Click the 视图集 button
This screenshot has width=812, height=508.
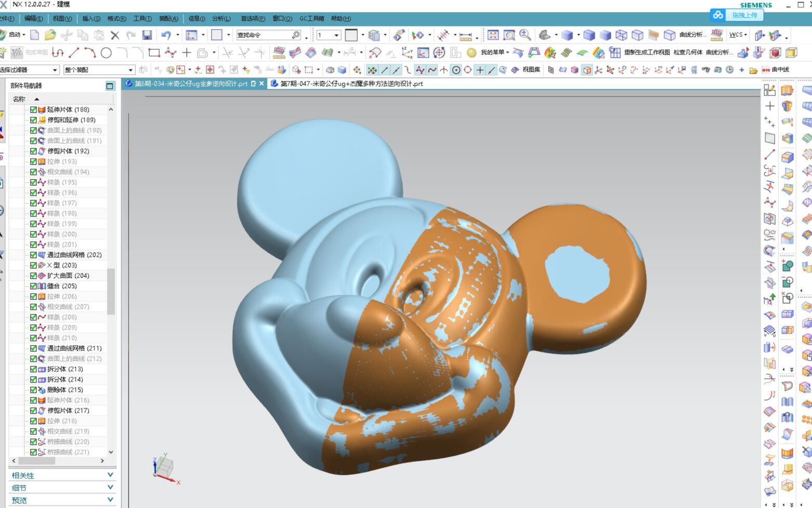[531, 70]
